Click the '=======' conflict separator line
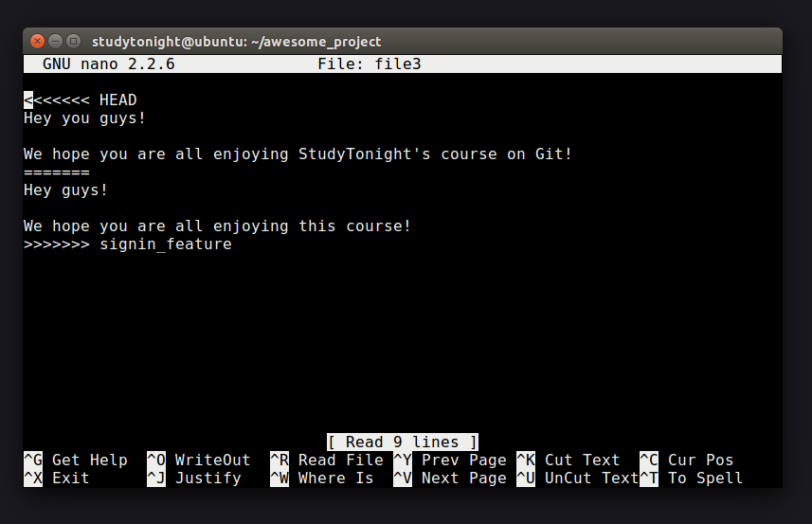 57,172
